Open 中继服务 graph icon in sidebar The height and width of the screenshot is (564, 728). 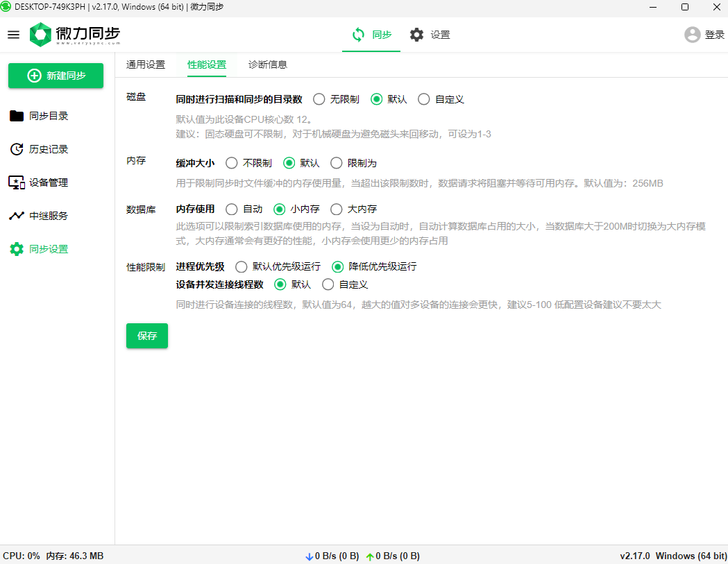tap(17, 216)
